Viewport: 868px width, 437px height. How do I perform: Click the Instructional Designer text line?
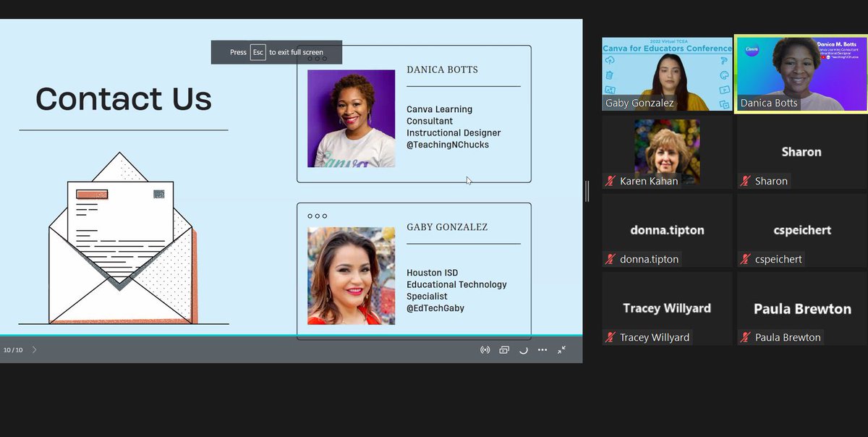pyautogui.click(x=454, y=133)
